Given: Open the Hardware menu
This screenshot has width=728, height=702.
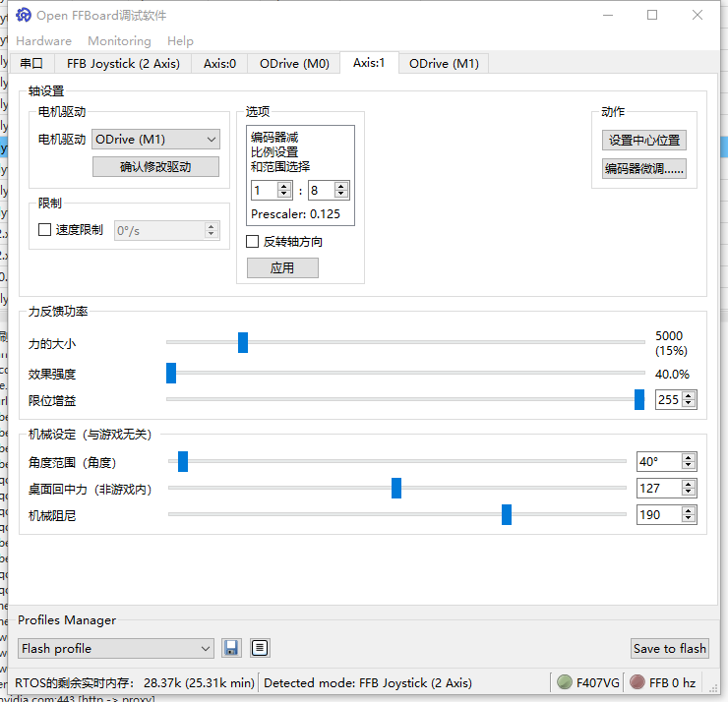Looking at the screenshot, I should click(43, 41).
